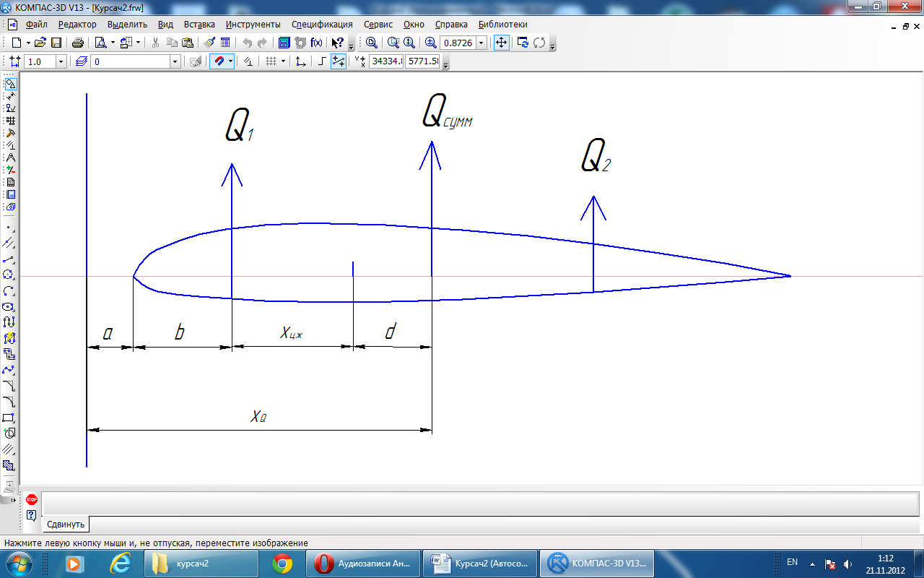Undo the last action
Screen dimensions: 924x578
(x=247, y=43)
